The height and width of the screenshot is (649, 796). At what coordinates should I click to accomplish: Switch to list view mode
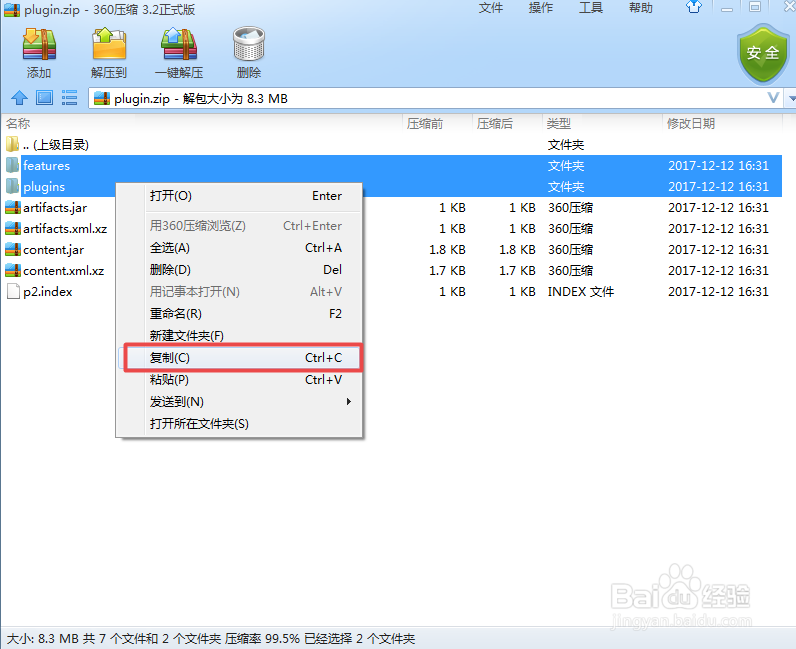70,98
